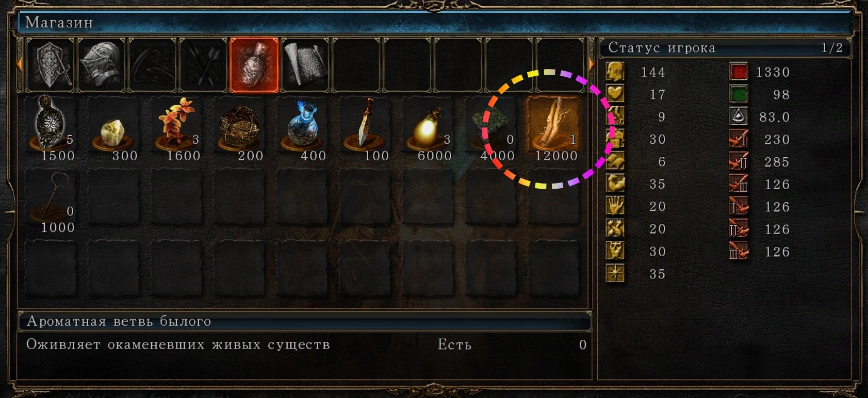
Task: Select the orange herb item priced 1600
Action: (x=177, y=129)
